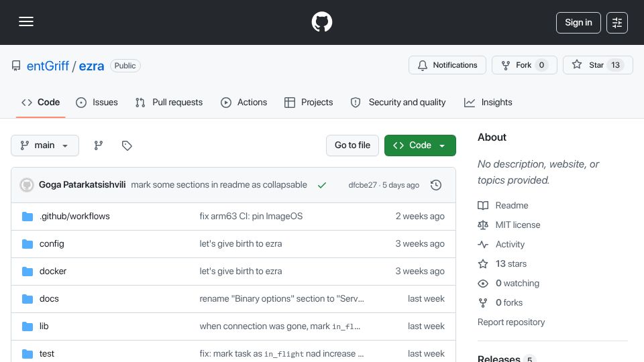Switch to the Code tab
This screenshot has width=644, height=362.
(41, 102)
